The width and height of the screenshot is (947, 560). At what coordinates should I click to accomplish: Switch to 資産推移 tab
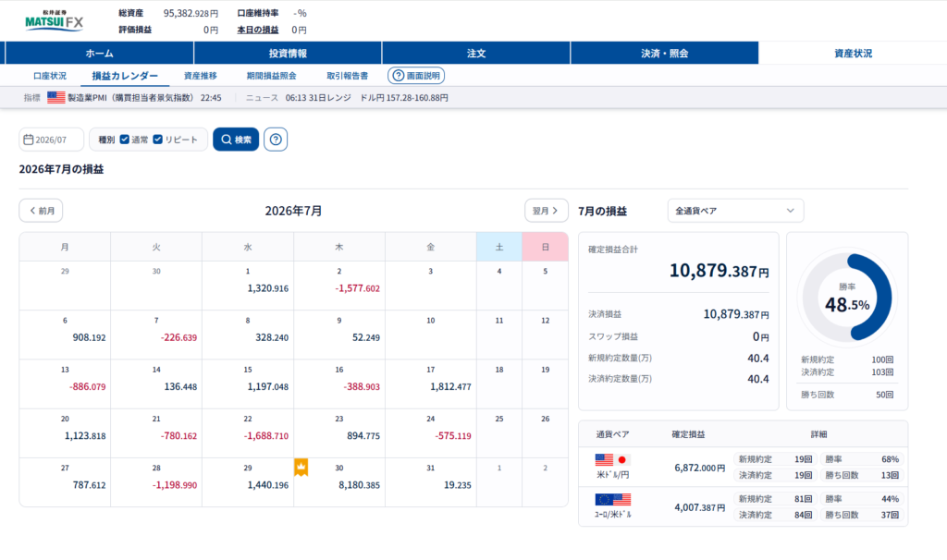pos(201,76)
